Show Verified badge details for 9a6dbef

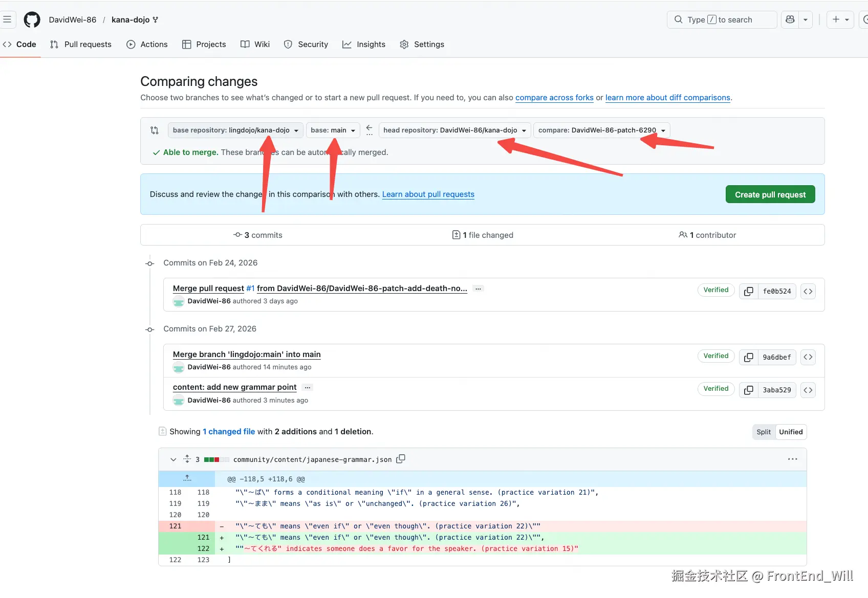(716, 356)
